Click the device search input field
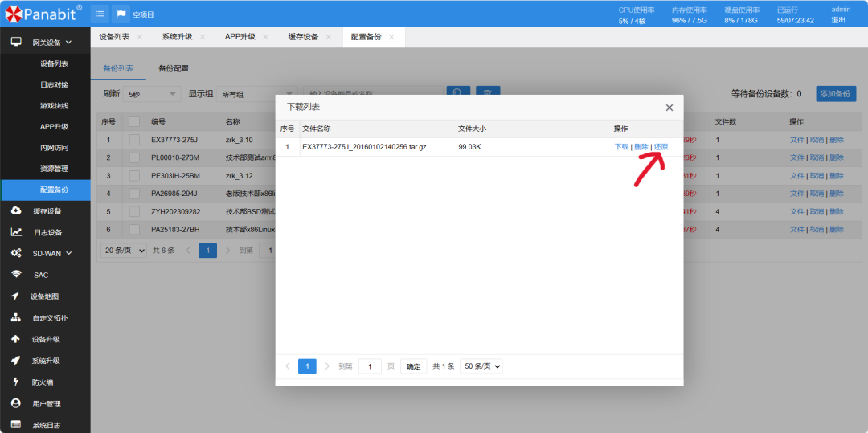This screenshot has height=433, width=868. (373, 93)
